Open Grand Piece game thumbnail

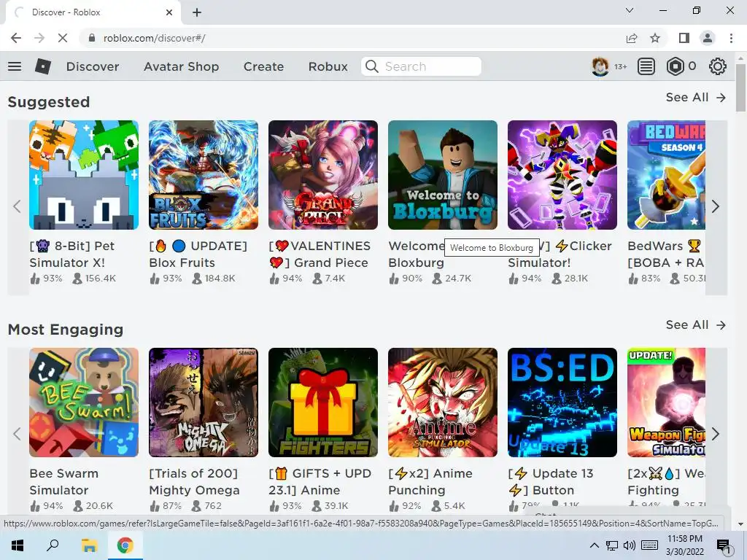tap(323, 175)
